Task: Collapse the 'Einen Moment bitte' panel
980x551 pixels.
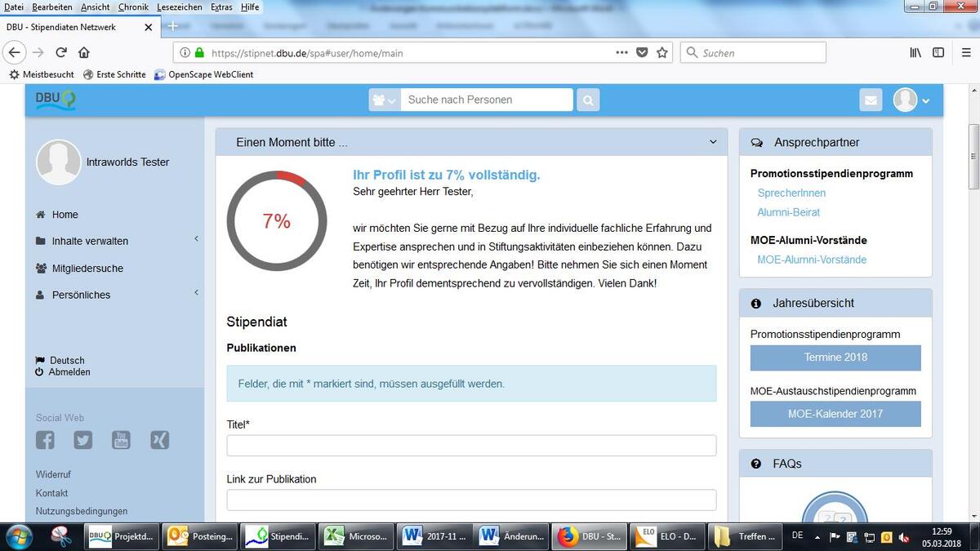Action: [x=713, y=142]
